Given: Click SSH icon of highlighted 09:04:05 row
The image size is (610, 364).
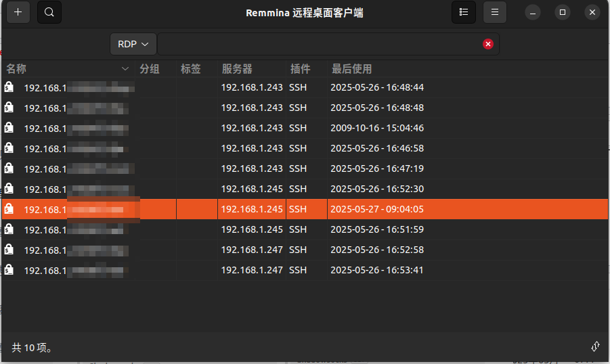Looking at the screenshot, I should pyautogui.click(x=9, y=209).
